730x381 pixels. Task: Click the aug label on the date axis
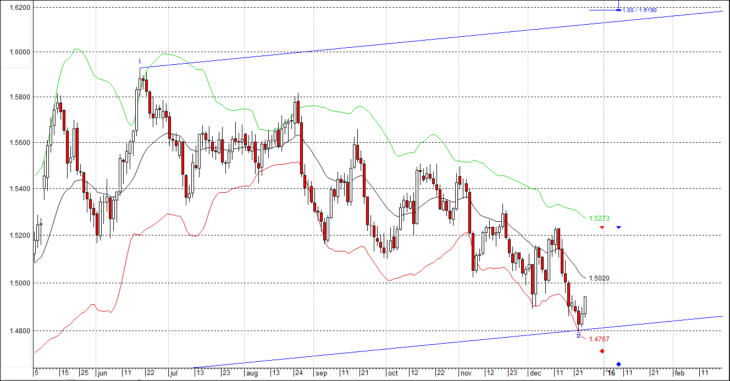(252, 373)
